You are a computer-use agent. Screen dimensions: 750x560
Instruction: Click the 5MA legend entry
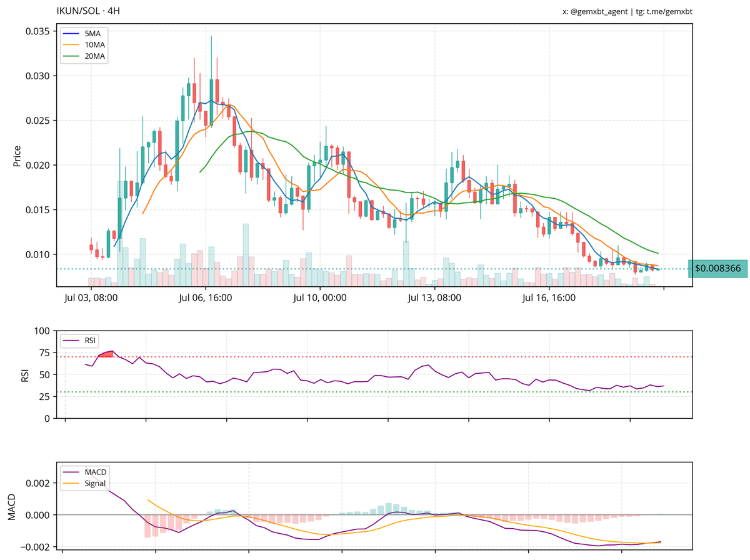pyautogui.click(x=84, y=33)
